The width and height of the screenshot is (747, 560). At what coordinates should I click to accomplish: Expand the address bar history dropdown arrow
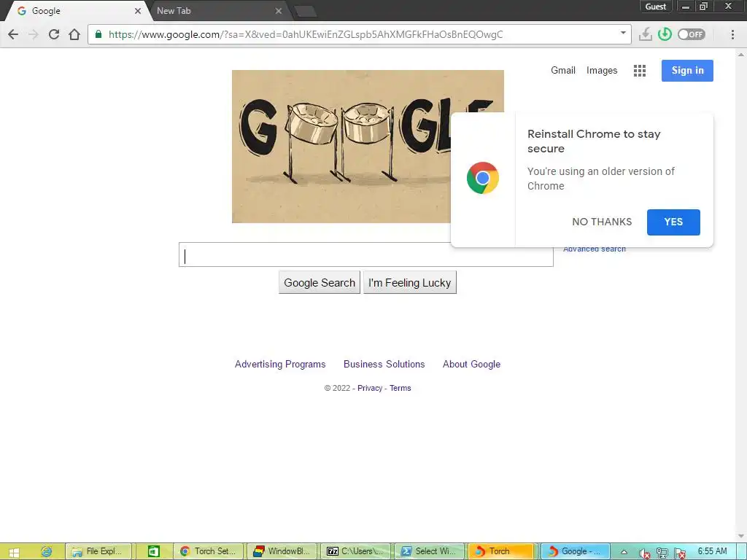click(x=623, y=34)
